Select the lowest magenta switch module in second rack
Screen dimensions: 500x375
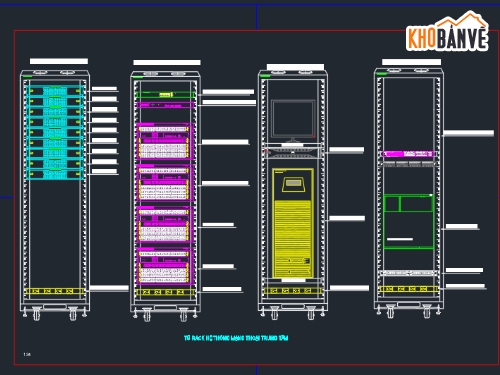coord(165,266)
